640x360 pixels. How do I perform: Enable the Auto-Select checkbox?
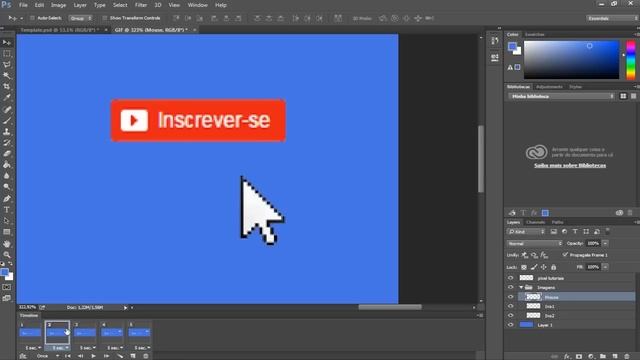pos(32,18)
